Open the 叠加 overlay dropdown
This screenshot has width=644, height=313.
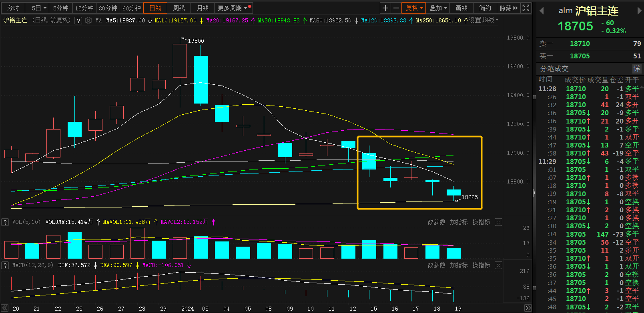[438, 8]
